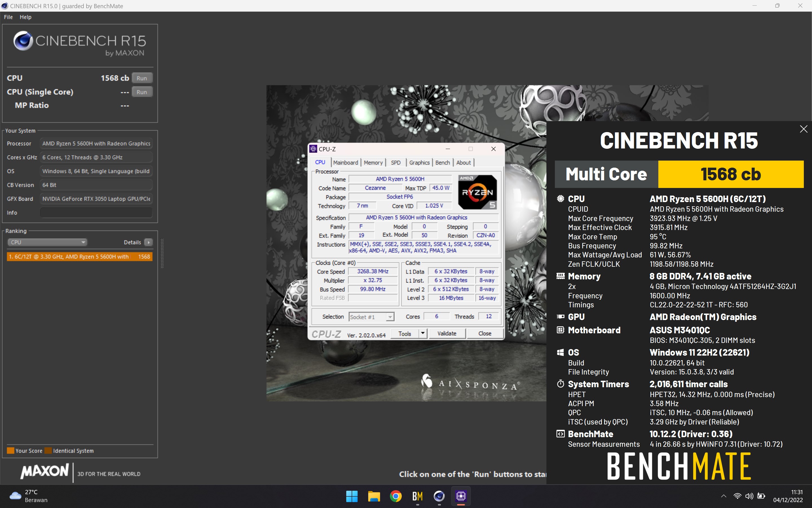Click the Motherboard icon in BenchMate panel
Image resolution: width=812 pixels, height=508 pixels.
tap(560, 330)
